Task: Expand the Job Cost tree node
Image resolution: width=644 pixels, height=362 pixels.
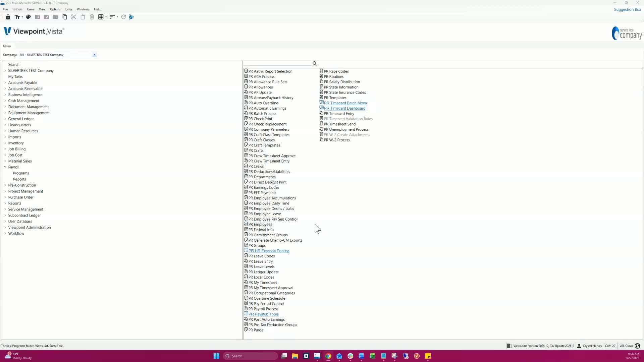Action: [5, 155]
